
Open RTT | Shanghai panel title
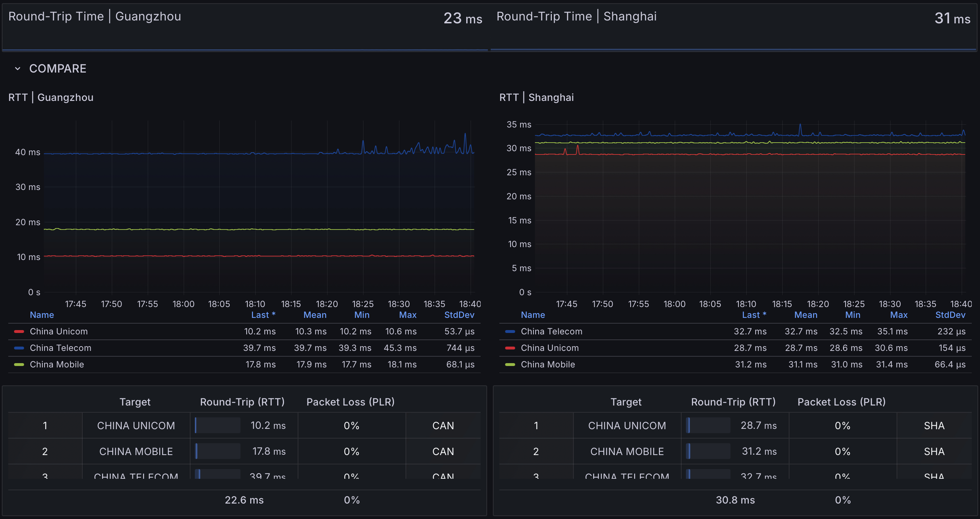(x=536, y=97)
